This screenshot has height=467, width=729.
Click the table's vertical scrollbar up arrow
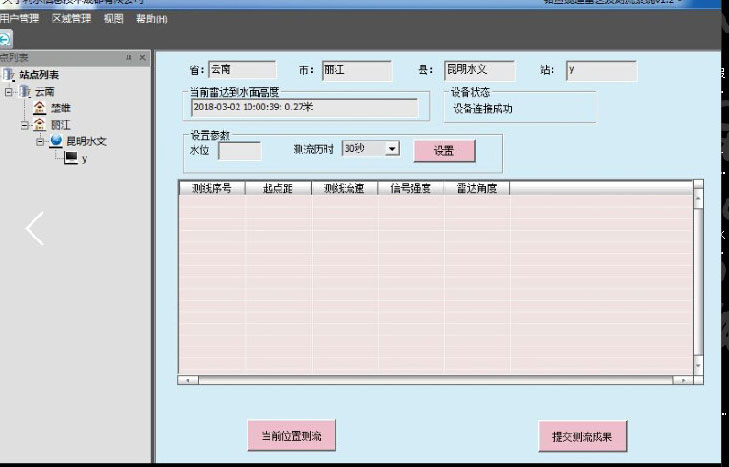click(698, 199)
